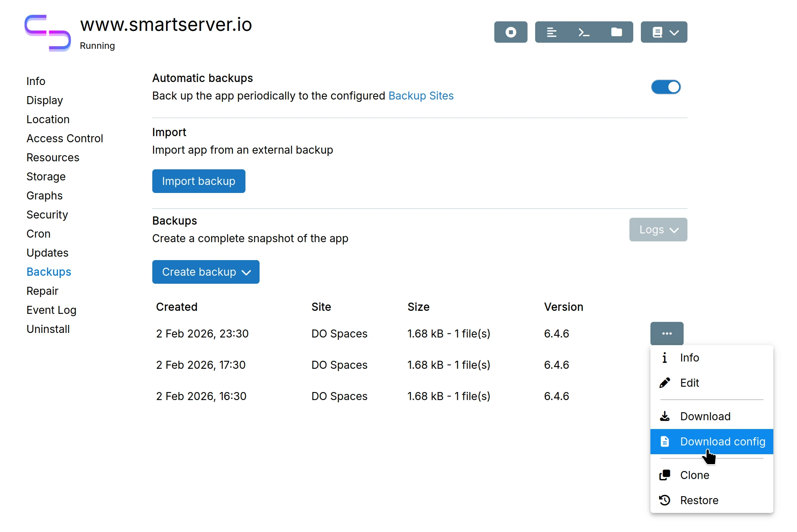
Task: Click the Restore backup icon
Action: coord(665,500)
